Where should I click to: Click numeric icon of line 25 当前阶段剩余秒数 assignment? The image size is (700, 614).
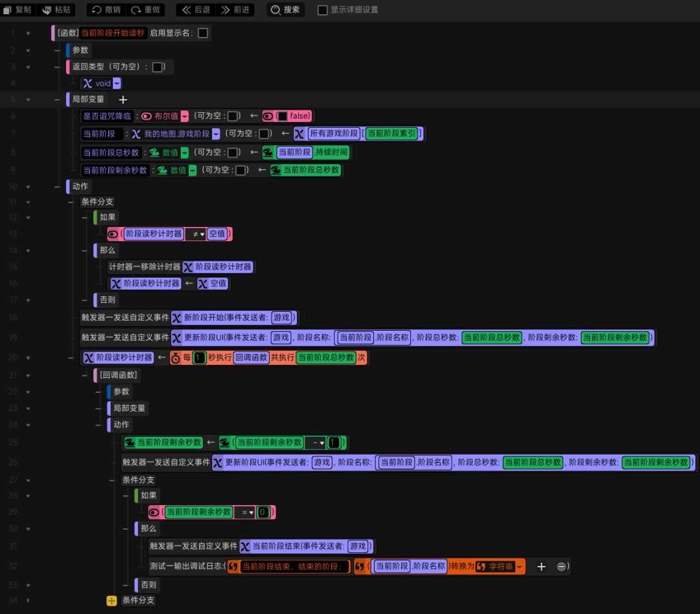click(130, 443)
